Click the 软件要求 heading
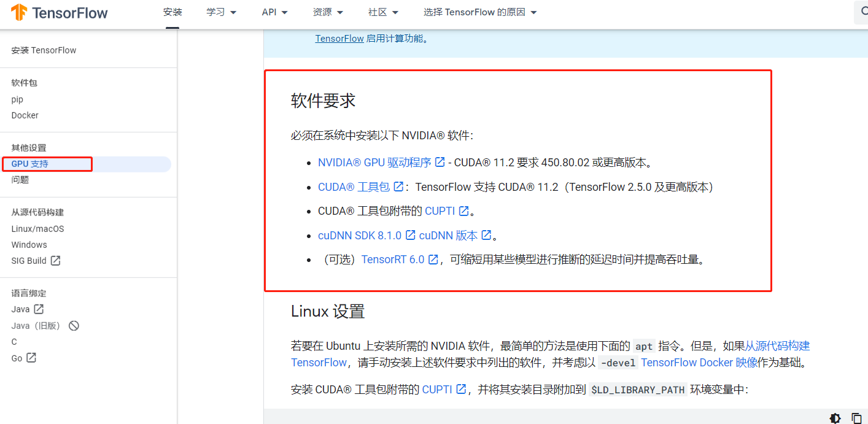The width and height of the screenshot is (868, 424). coord(324,101)
